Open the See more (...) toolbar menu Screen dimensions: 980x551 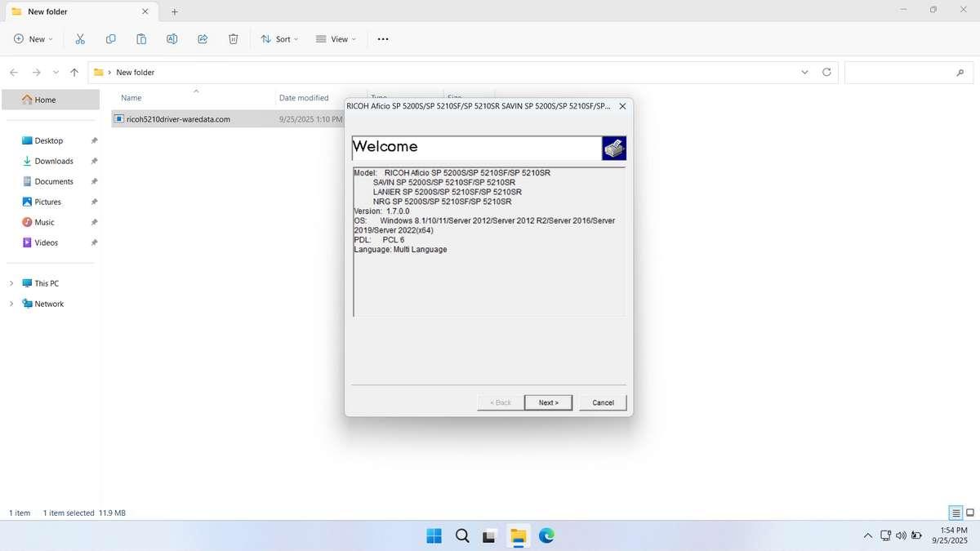pyautogui.click(x=381, y=38)
